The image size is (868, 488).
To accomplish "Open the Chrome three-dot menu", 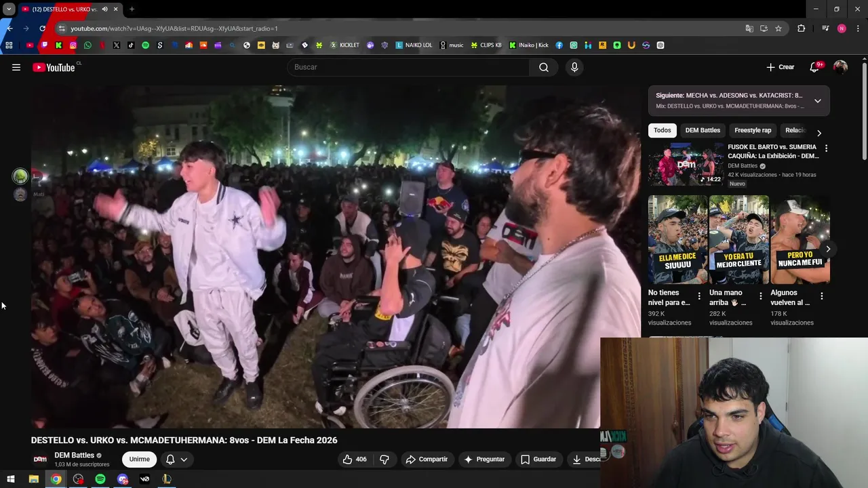I will [x=857, y=28].
